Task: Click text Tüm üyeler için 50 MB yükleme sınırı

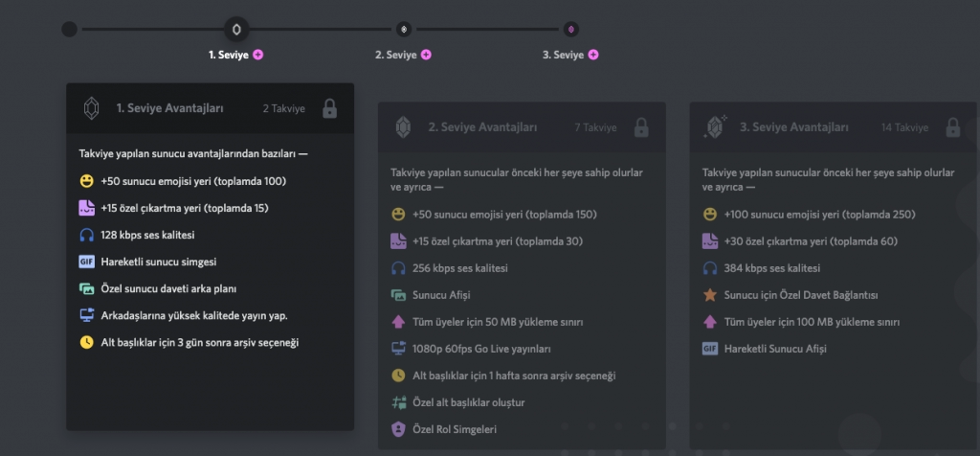Action: pyautogui.click(x=498, y=322)
